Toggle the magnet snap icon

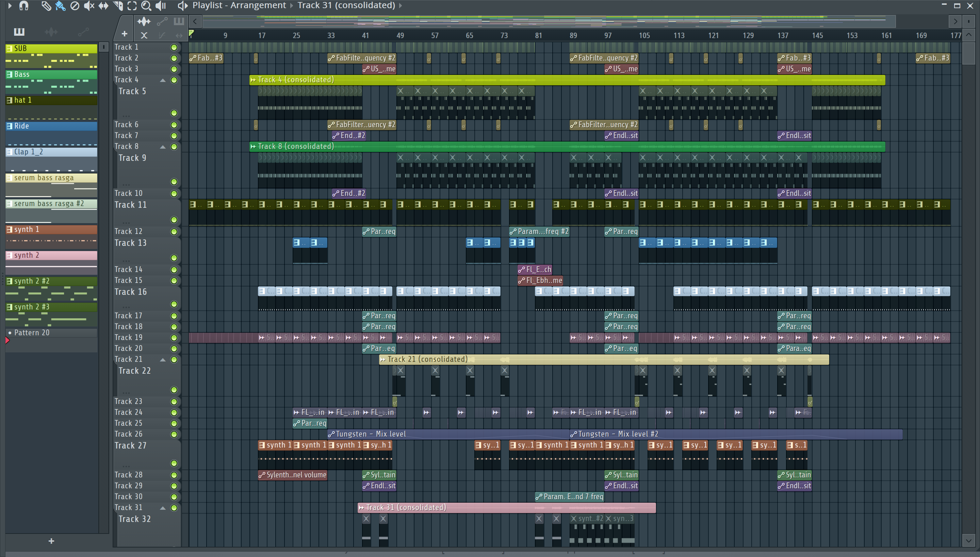pyautogui.click(x=24, y=6)
